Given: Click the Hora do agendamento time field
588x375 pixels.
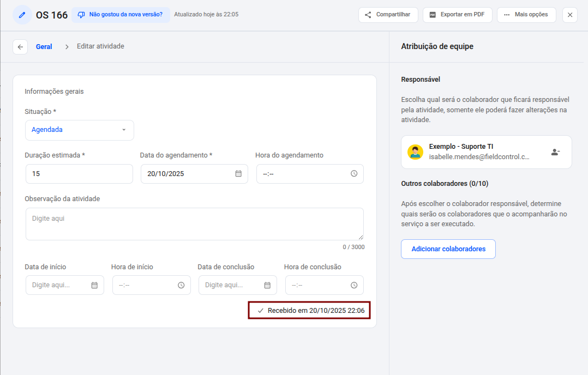Looking at the screenshot, I should click(x=310, y=174).
